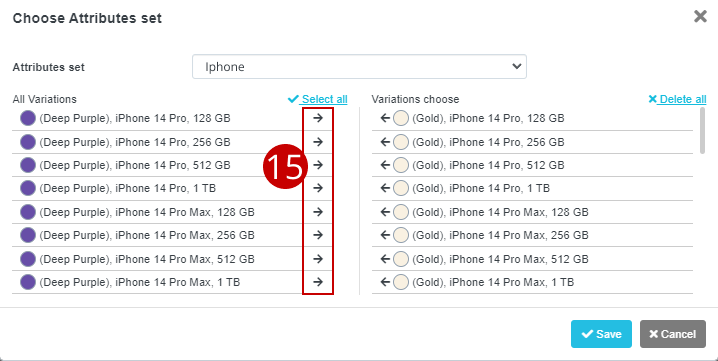Image resolution: width=718 pixels, height=361 pixels.
Task: Click the Variations choose list scrollbar
Action: tap(703, 131)
